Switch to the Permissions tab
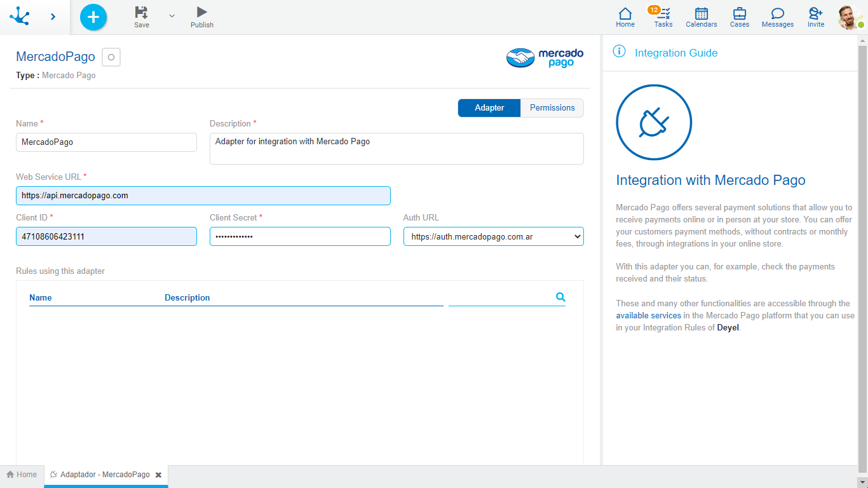The height and width of the screenshot is (488, 868). point(552,108)
